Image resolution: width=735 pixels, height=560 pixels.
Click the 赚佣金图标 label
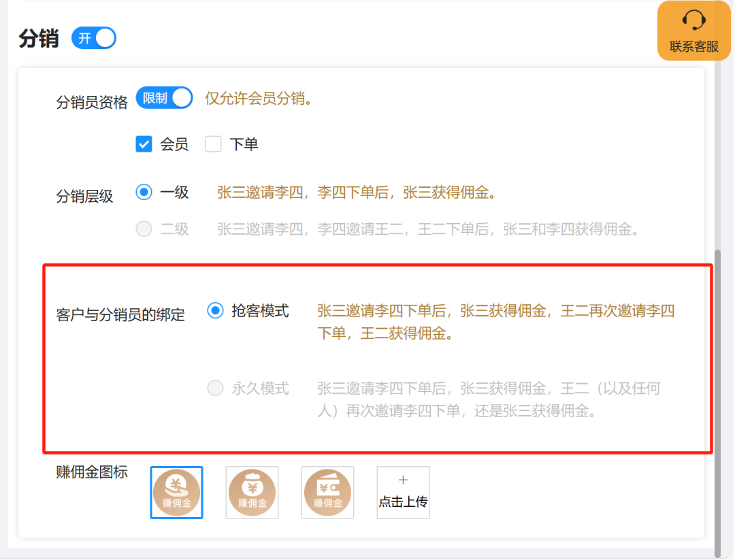(92, 472)
